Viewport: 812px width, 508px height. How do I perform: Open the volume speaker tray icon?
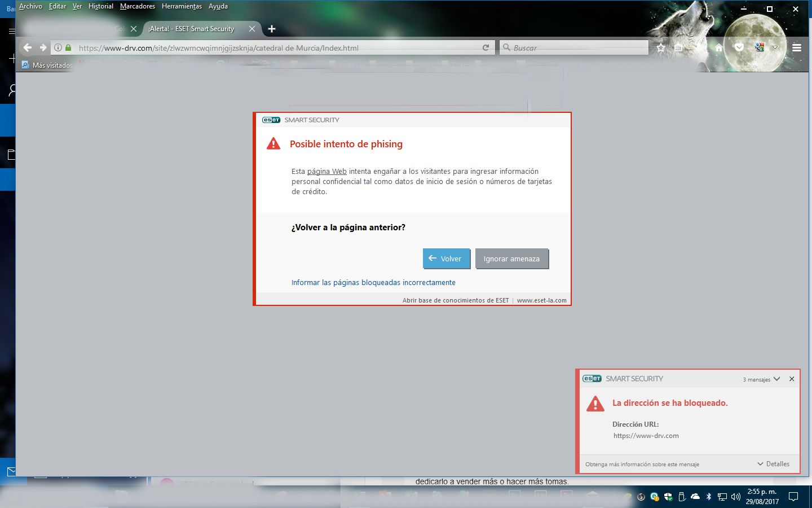(736, 497)
